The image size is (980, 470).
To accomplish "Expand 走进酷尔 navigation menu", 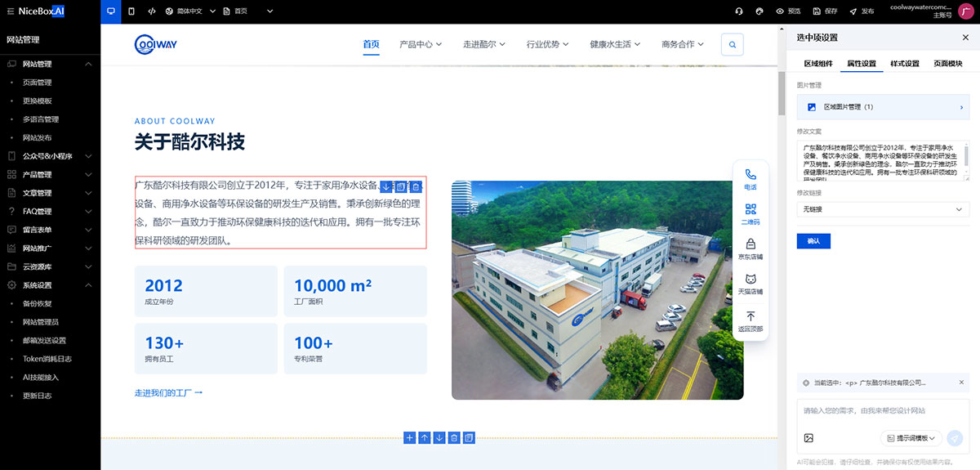I will pos(484,44).
